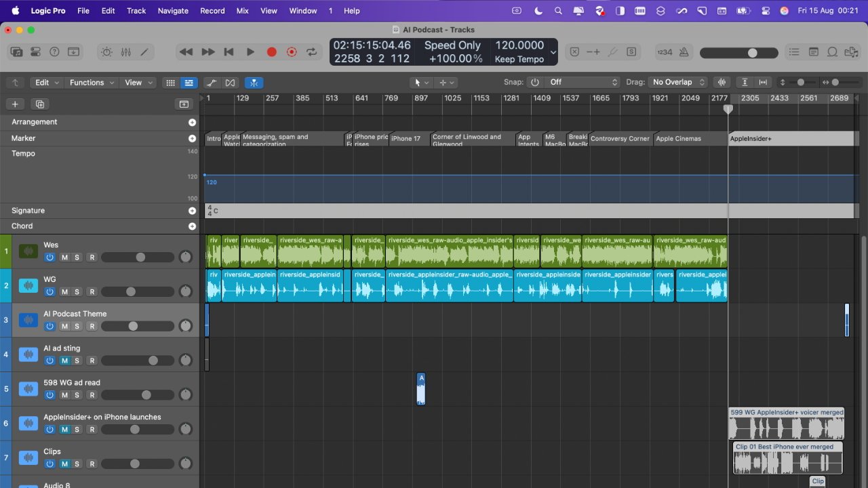Toggle the Catch Playhead blue icon
This screenshot has height=488, width=868.
click(254, 82)
